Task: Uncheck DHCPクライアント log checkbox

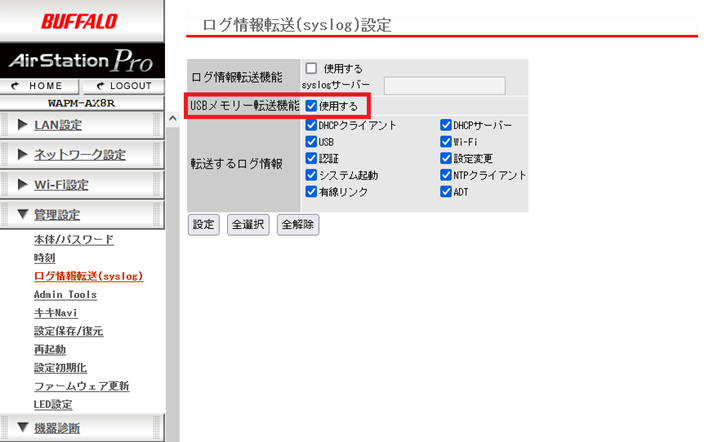Action: click(311, 125)
